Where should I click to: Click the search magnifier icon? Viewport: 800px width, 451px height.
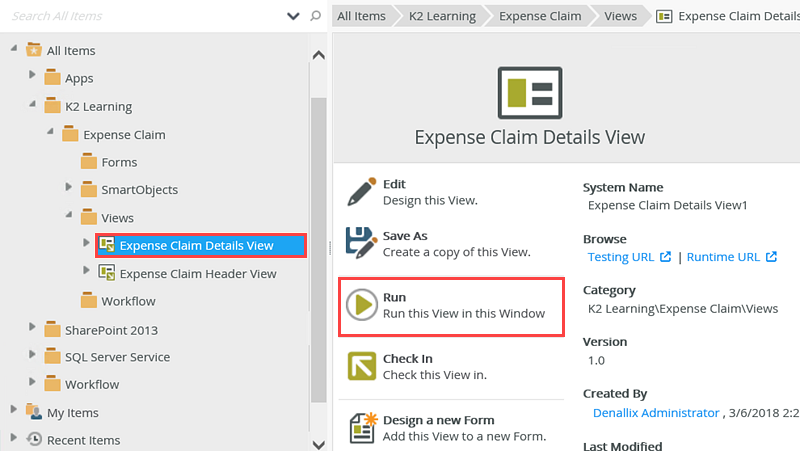tap(316, 16)
